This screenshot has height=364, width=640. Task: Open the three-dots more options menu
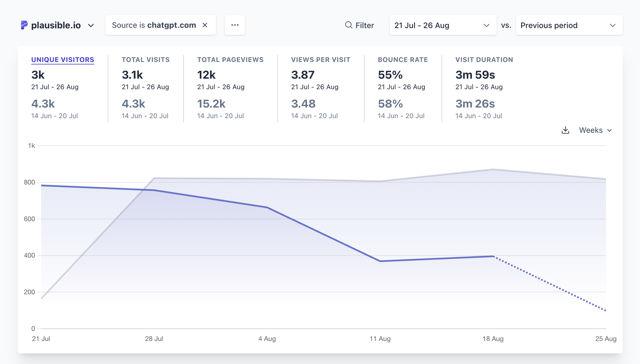point(235,25)
